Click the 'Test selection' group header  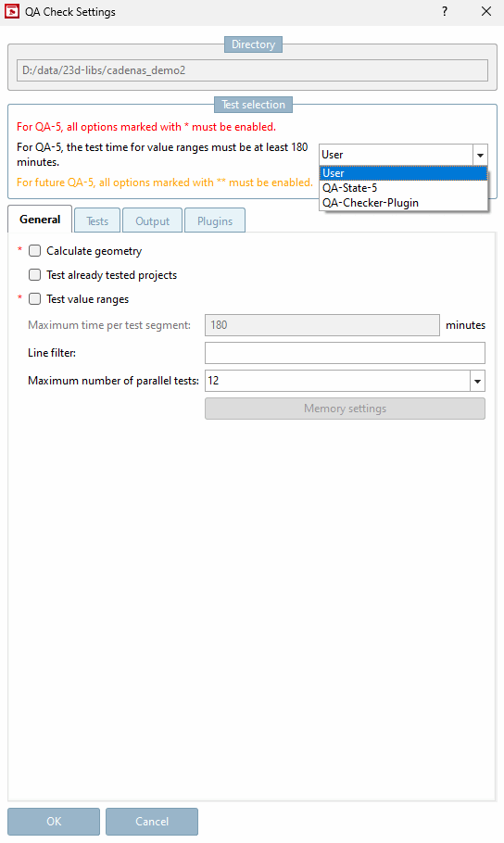point(253,105)
